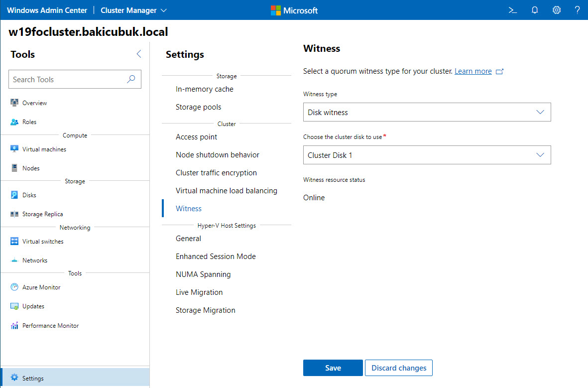The height and width of the screenshot is (388, 588).
Task: Open the Cluster Manager dropdown
Action: click(133, 10)
